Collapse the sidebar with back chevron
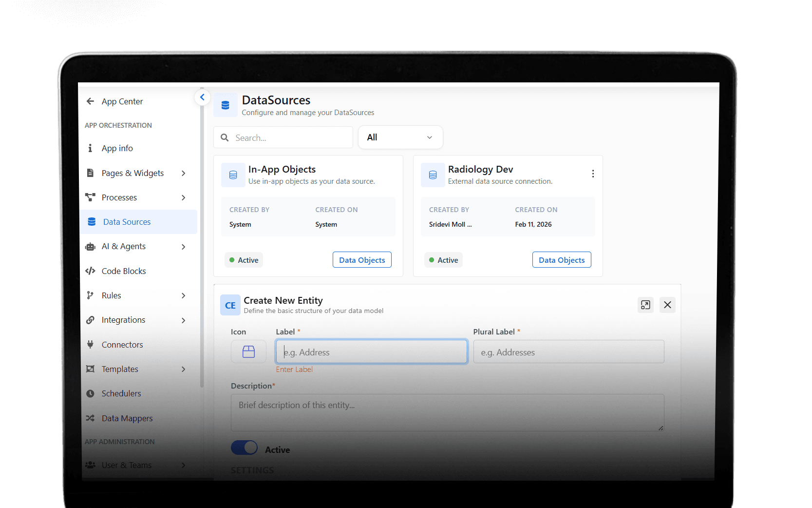This screenshot has width=812, height=508. 202,97
